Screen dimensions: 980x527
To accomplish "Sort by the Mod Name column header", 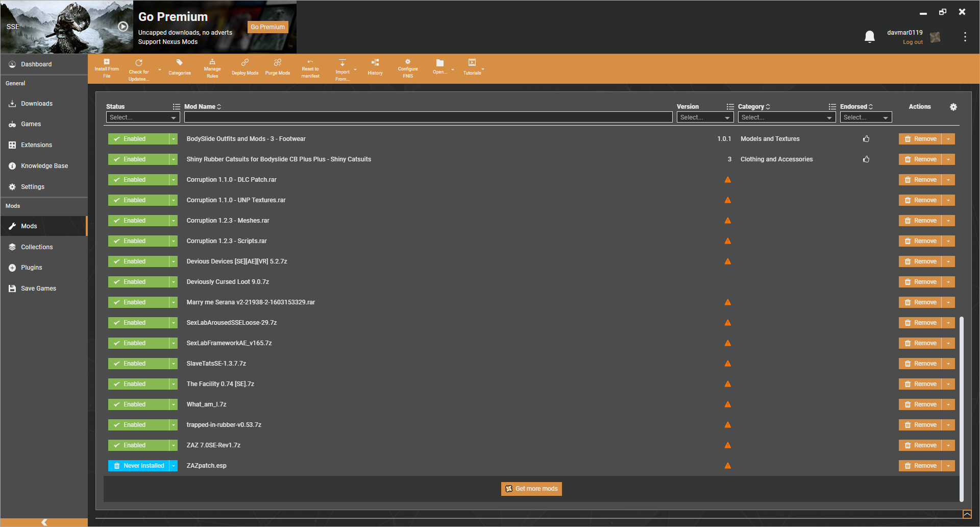I will pyautogui.click(x=203, y=107).
